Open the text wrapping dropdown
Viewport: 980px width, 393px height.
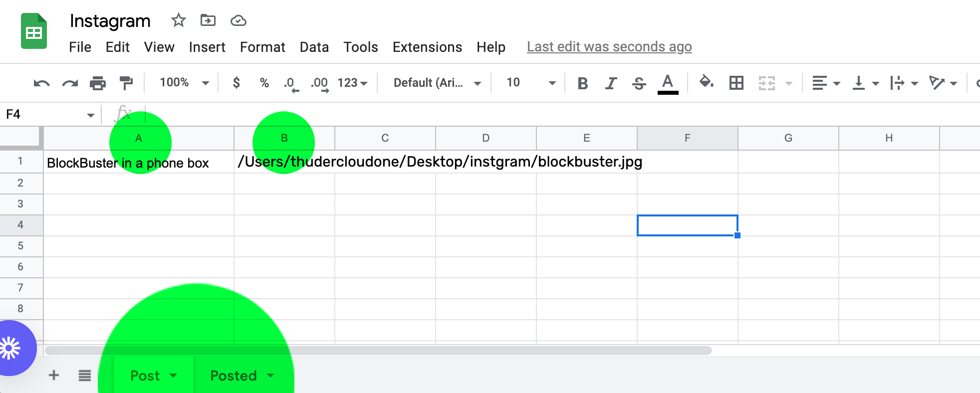pos(904,83)
